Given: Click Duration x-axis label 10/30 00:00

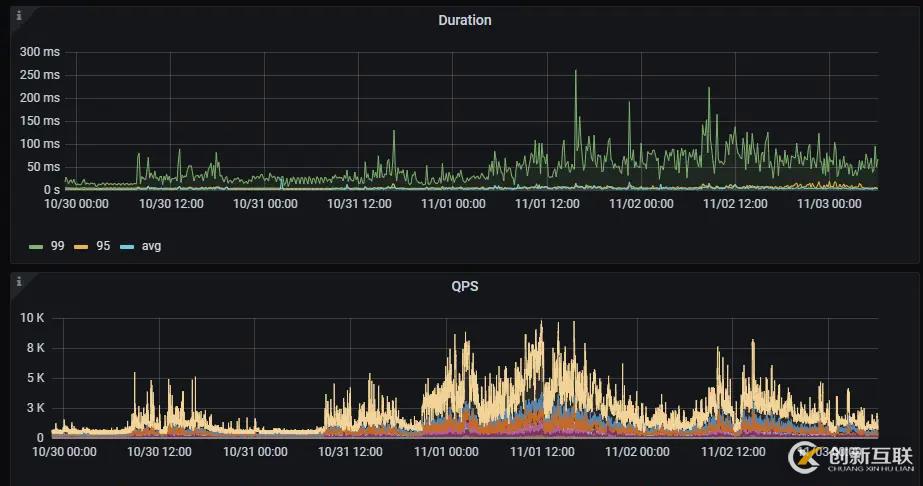Looking at the screenshot, I should tap(77, 204).
